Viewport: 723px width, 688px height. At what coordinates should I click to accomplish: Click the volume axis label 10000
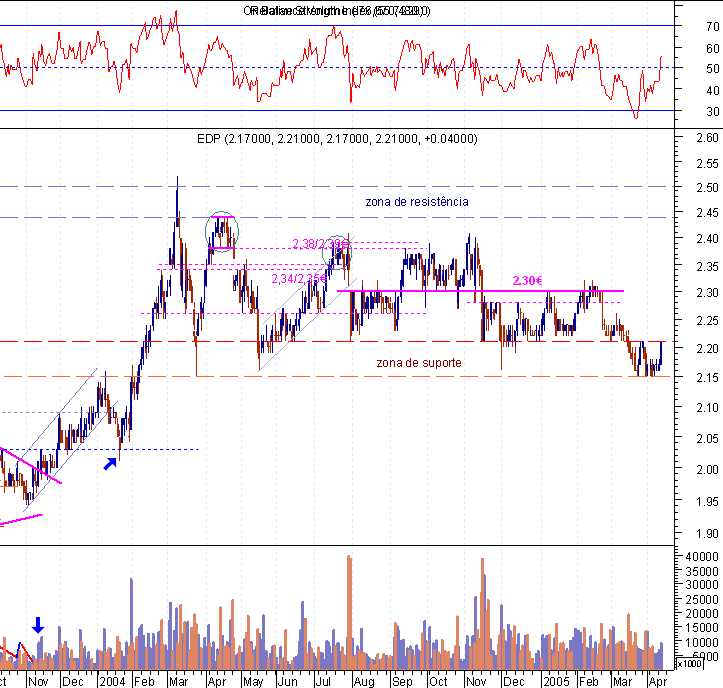702,642
